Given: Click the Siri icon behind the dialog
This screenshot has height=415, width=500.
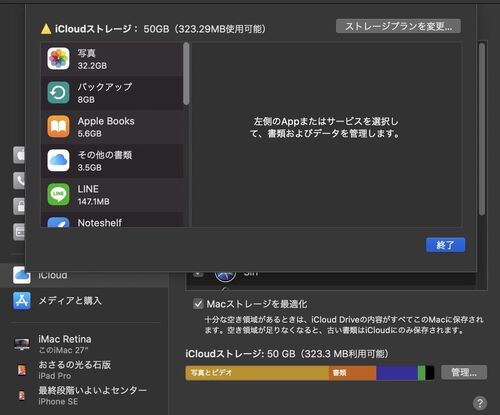Looking at the screenshot, I should coord(225,277).
